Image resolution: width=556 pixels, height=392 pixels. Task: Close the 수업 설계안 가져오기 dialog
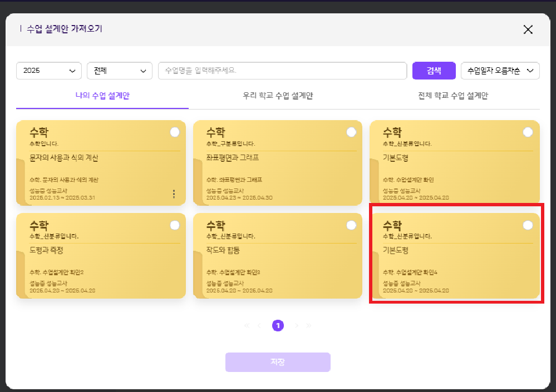click(528, 29)
